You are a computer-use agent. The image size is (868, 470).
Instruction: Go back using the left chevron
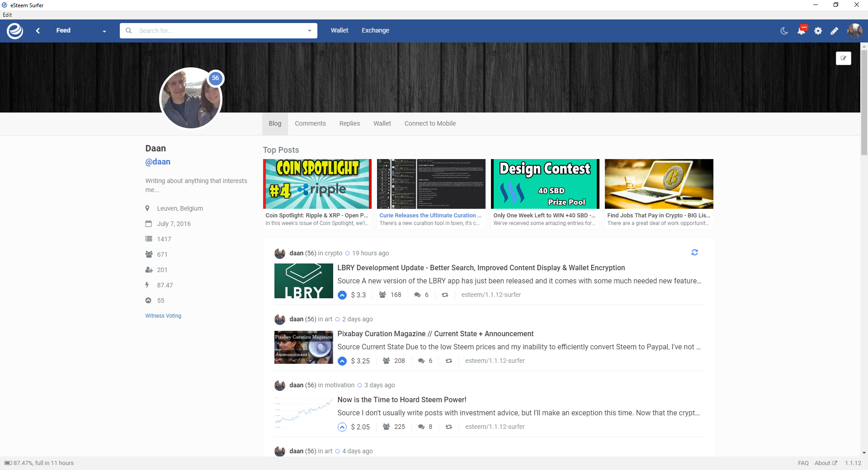pos(38,31)
